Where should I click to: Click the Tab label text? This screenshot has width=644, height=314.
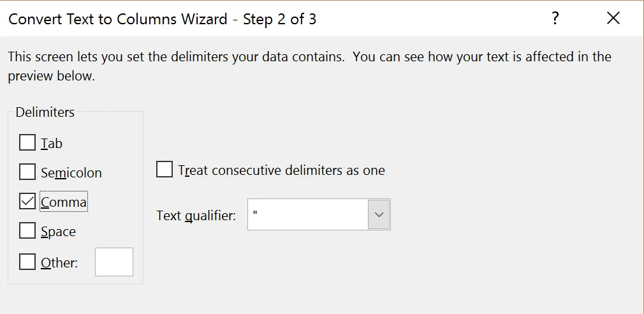[52, 144]
